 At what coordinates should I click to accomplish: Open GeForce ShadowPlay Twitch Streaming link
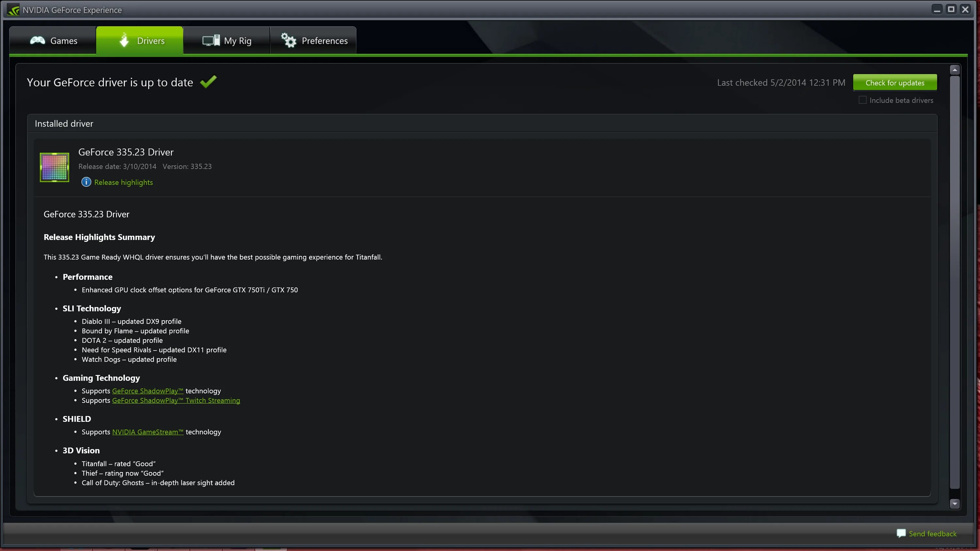coord(176,401)
